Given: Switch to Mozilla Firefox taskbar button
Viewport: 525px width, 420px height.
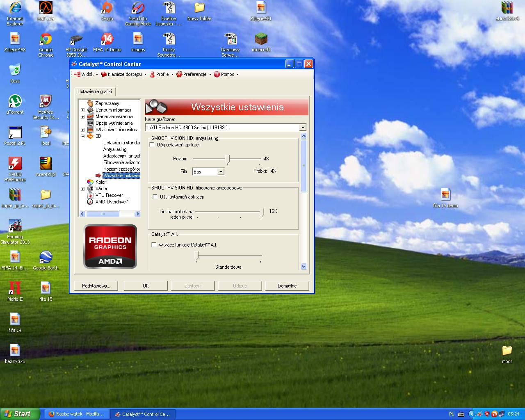Looking at the screenshot, I should pos(77,414).
